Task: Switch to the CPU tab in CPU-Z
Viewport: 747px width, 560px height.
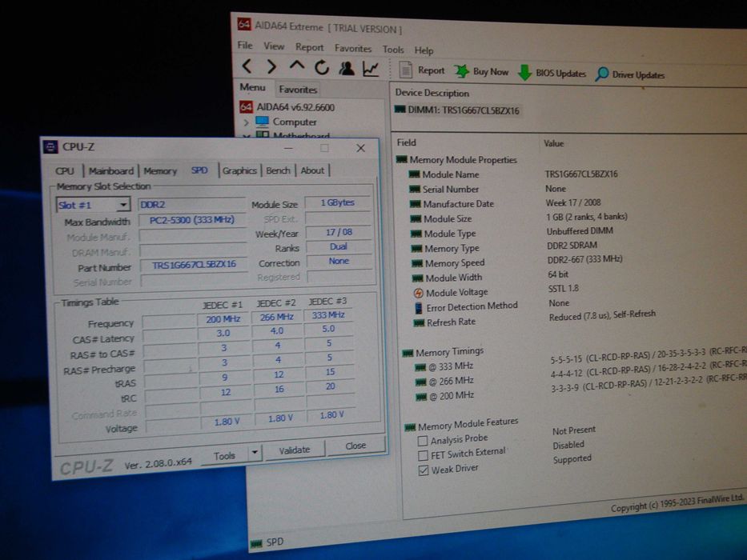Action: (x=65, y=171)
